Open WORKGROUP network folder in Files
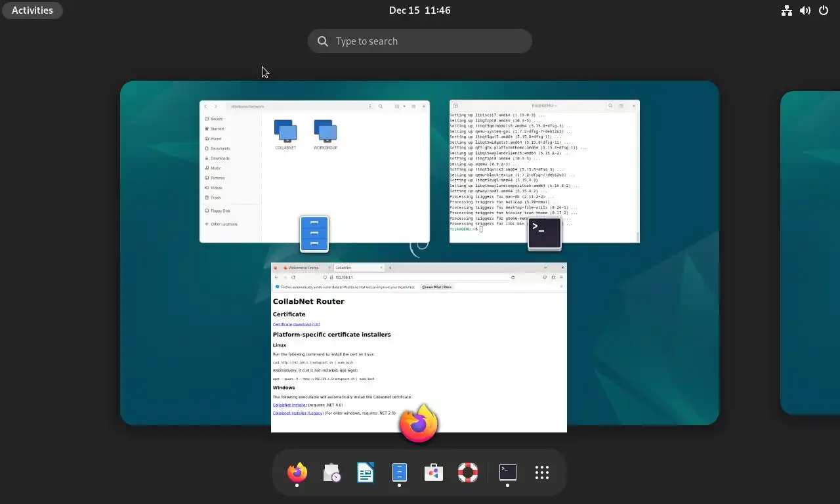The width and height of the screenshot is (840, 504). [x=325, y=135]
